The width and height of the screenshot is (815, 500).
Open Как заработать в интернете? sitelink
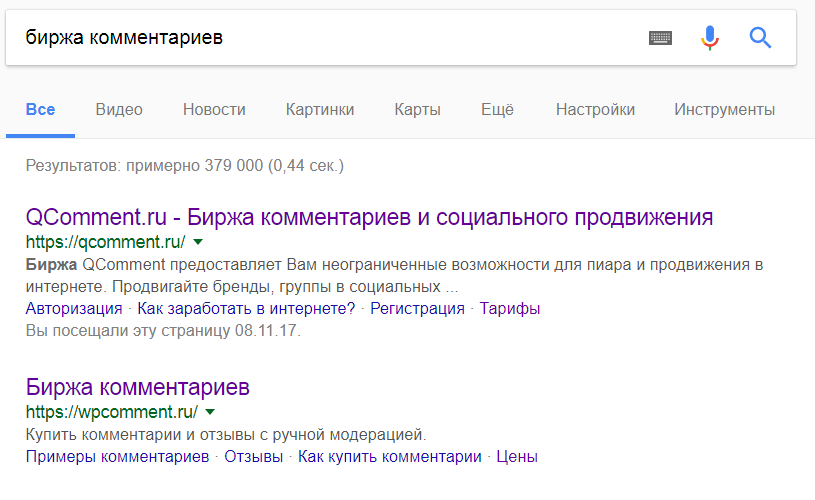coord(246,309)
